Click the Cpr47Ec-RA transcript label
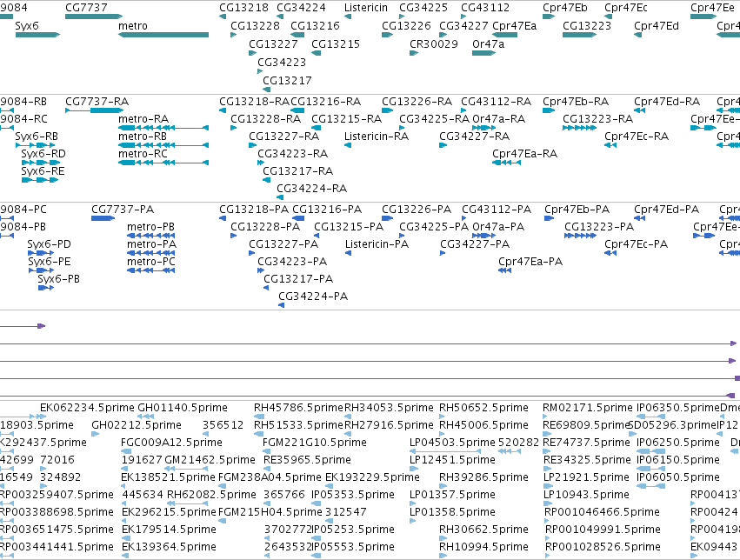 coord(637,137)
